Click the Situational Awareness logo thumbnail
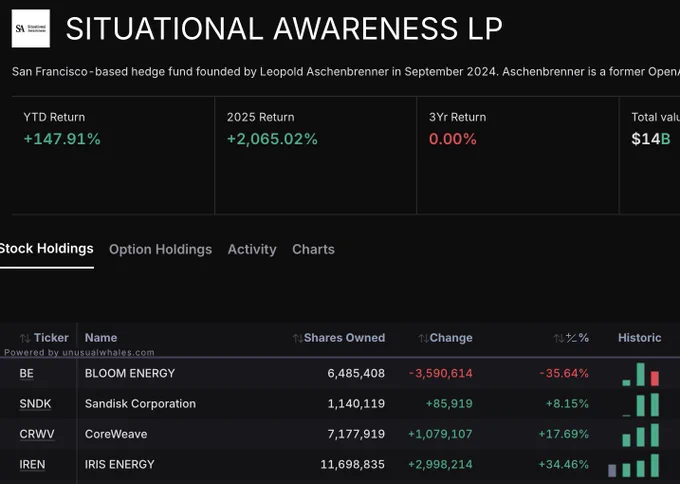This screenshot has width=680, height=484. coord(31,29)
